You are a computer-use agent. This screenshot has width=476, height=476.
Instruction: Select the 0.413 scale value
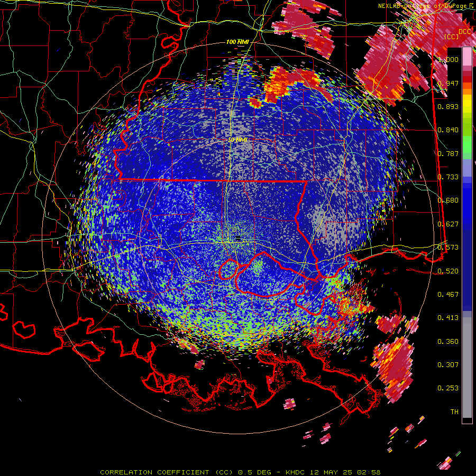(x=448, y=318)
